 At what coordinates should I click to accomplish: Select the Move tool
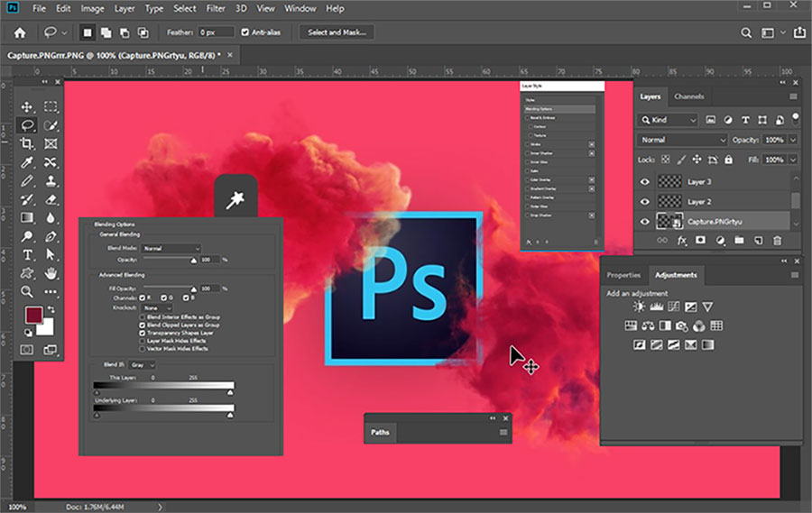pyautogui.click(x=27, y=107)
